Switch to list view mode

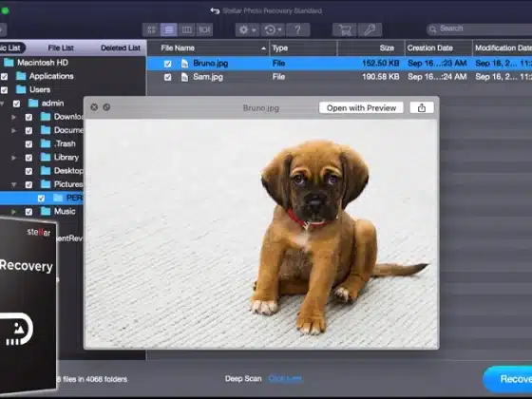[169, 29]
